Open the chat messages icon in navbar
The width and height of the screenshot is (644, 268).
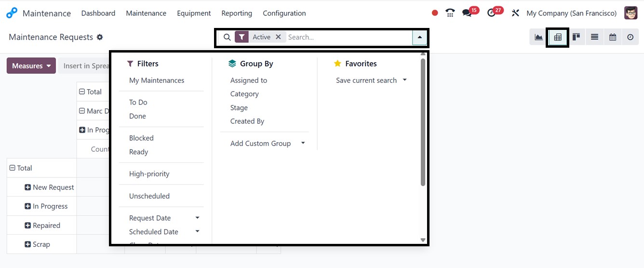[467, 13]
